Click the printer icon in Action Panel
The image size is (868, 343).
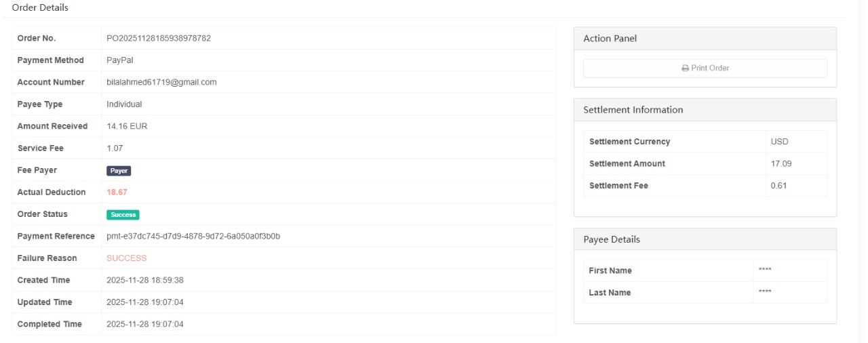pos(685,68)
